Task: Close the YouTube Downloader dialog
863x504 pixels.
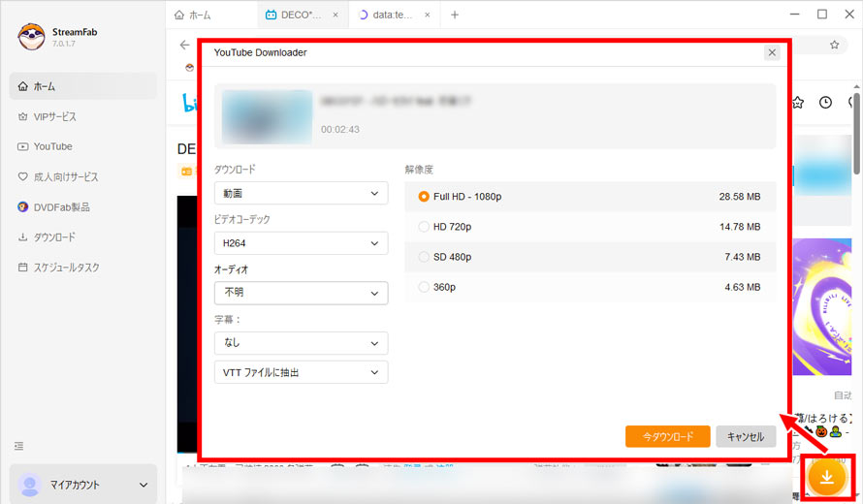Action: [772, 52]
